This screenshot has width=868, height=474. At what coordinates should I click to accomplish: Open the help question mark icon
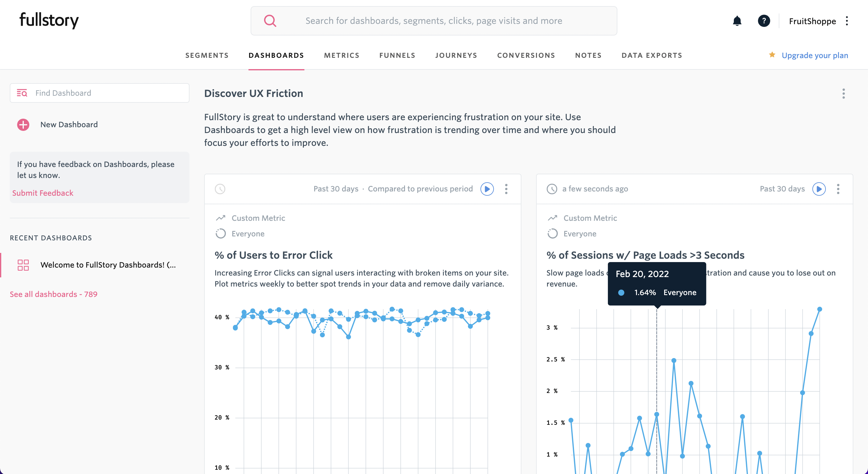(x=764, y=20)
